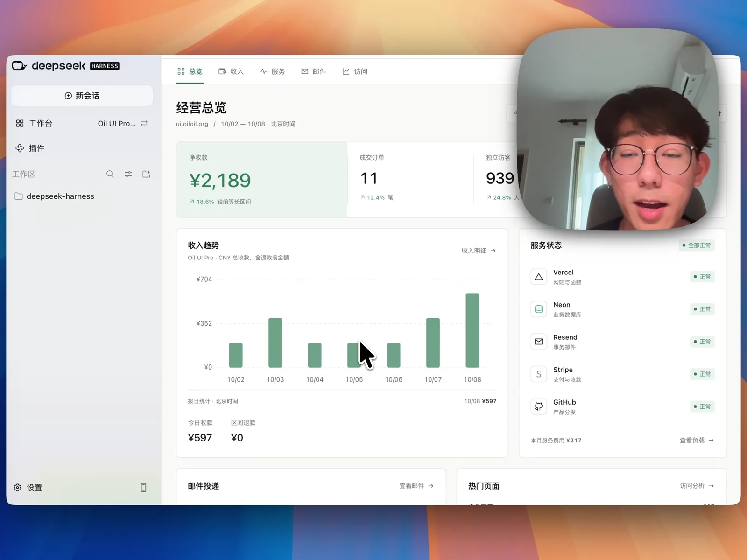
Task: Click the Resend mail icon
Action: pyautogui.click(x=539, y=342)
